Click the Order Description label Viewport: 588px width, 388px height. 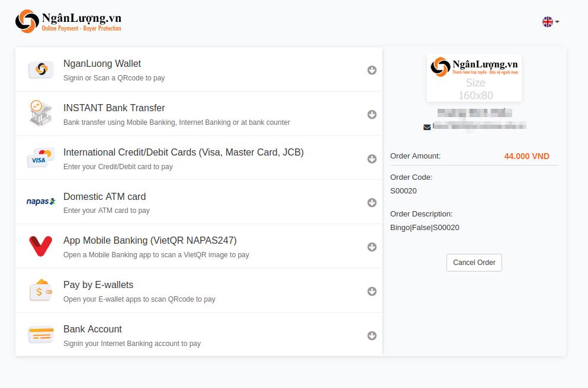pos(422,214)
